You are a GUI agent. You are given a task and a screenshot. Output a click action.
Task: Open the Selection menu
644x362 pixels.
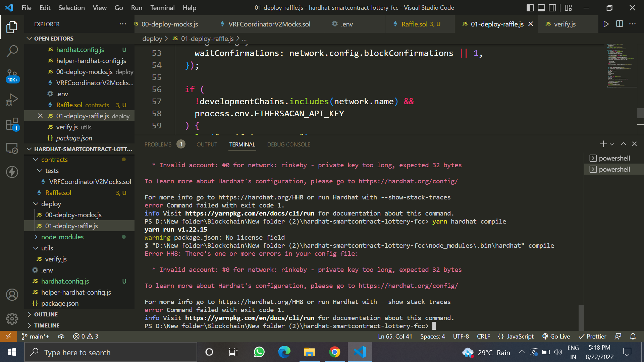click(x=71, y=8)
